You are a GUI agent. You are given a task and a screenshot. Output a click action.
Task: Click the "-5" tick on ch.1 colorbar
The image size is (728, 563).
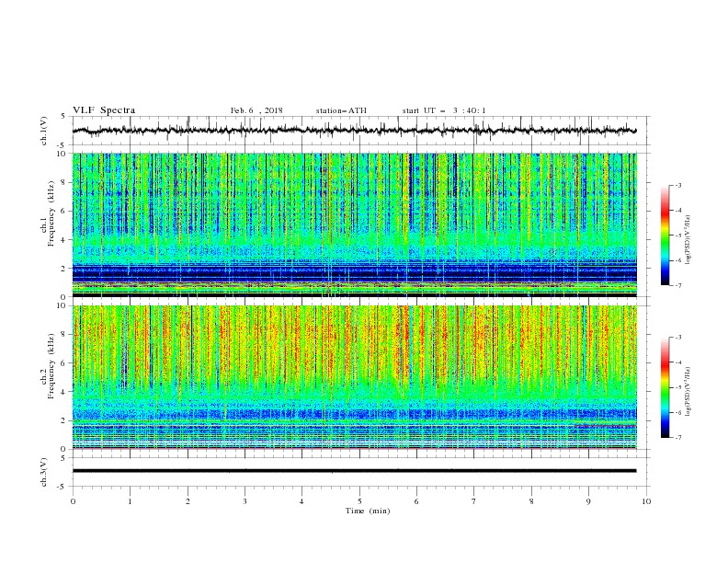point(677,236)
